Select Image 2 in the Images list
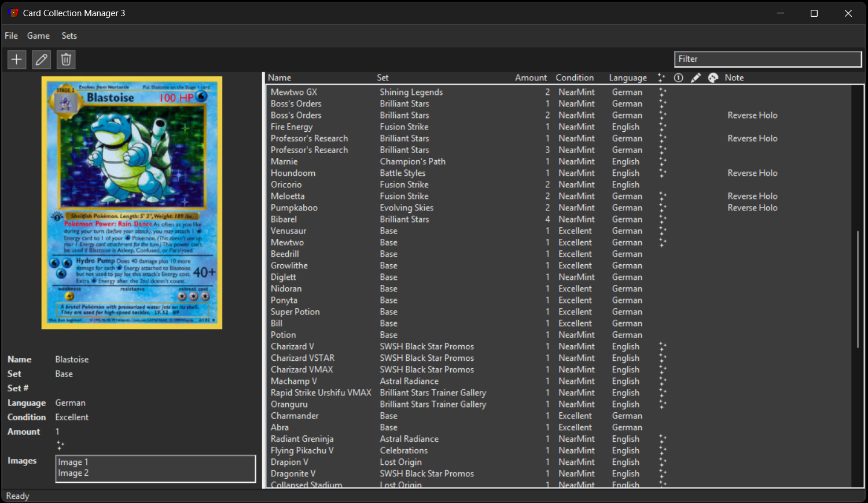 73,473
